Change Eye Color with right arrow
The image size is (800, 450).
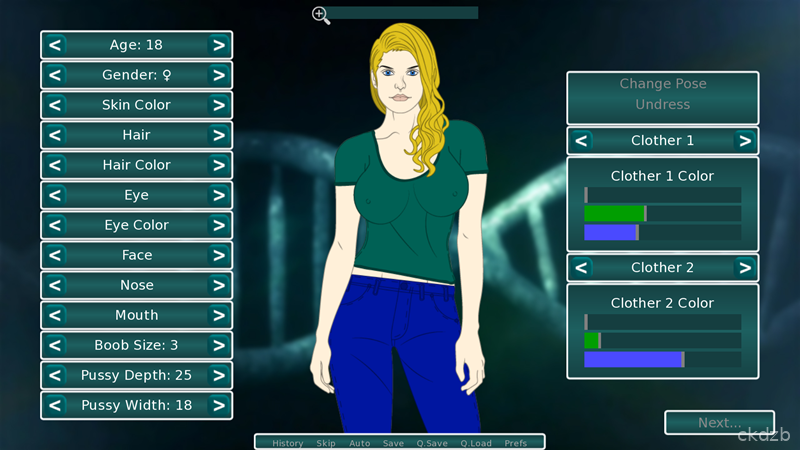(x=219, y=225)
